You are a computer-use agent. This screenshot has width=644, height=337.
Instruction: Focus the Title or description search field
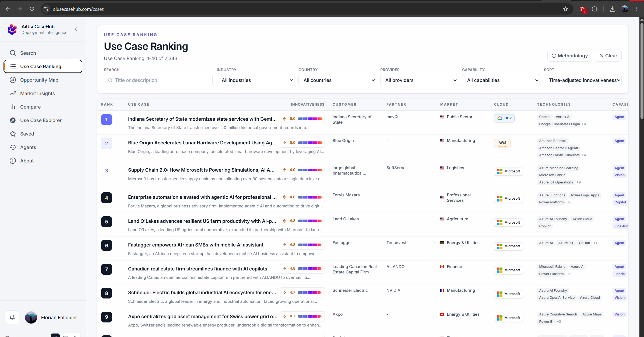pos(158,80)
